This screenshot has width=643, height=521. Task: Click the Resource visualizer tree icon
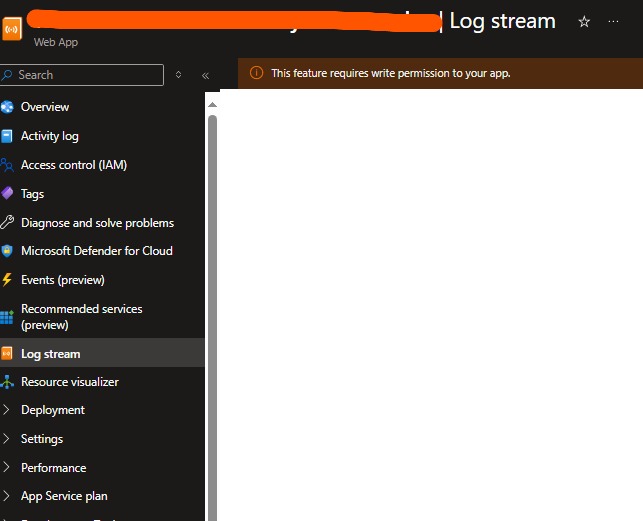coord(7,382)
